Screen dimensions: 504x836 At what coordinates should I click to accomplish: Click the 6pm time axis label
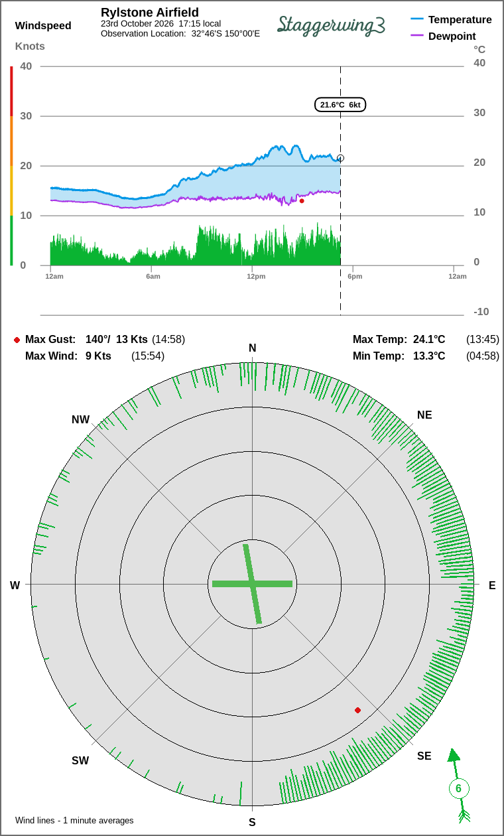355,276
